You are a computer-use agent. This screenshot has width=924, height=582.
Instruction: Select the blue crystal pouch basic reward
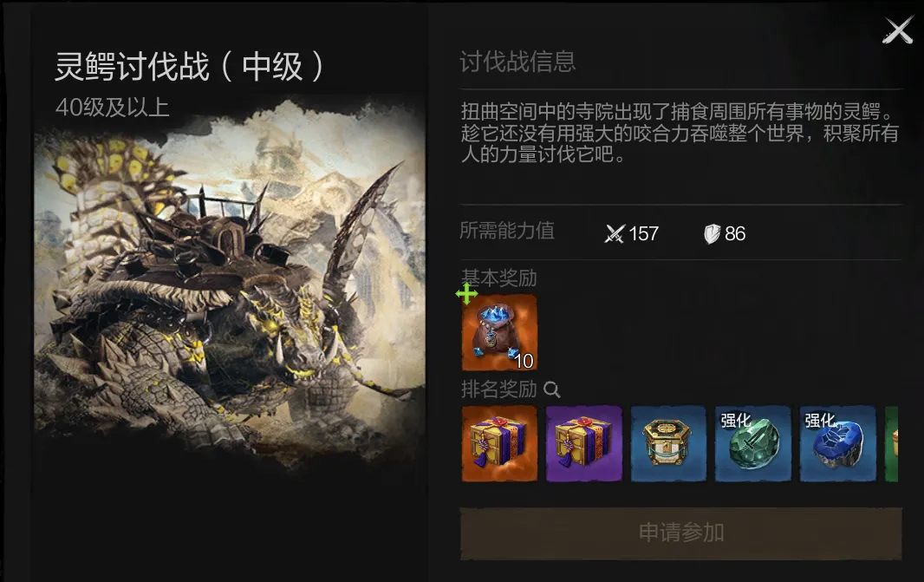(x=499, y=333)
